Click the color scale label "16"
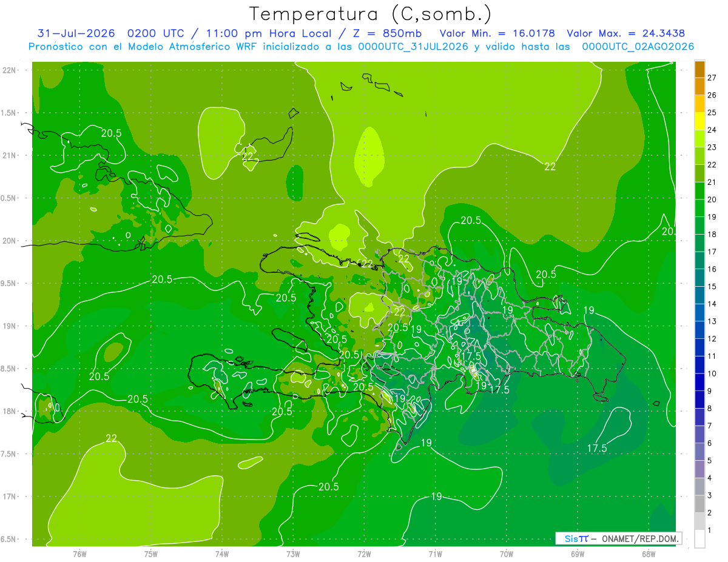This screenshot has height=562, width=728. pos(712,269)
